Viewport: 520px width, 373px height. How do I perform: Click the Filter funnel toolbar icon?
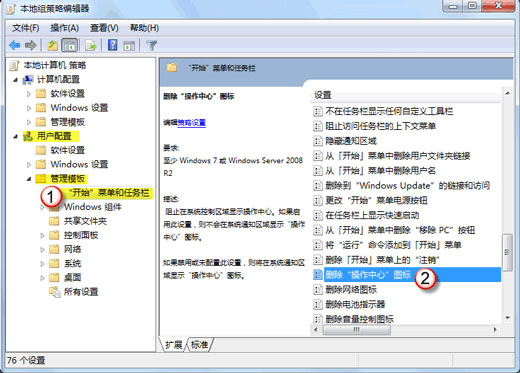point(152,45)
